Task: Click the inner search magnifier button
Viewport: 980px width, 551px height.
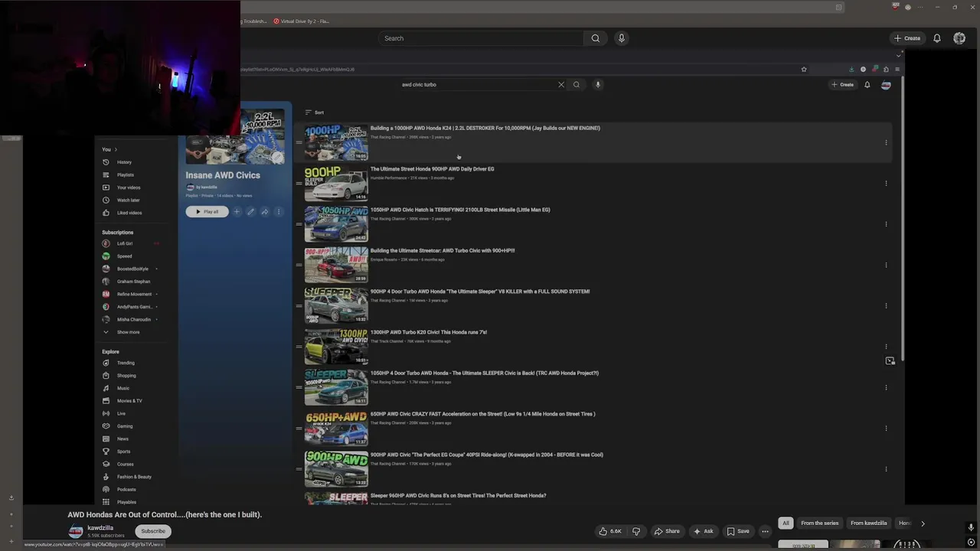Action: (x=577, y=85)
